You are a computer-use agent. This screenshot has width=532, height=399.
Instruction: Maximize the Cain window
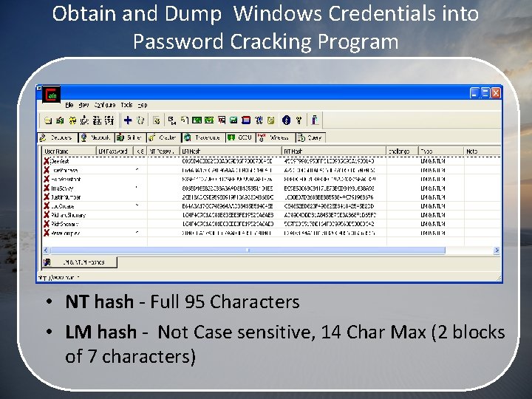tap(485, 92)
